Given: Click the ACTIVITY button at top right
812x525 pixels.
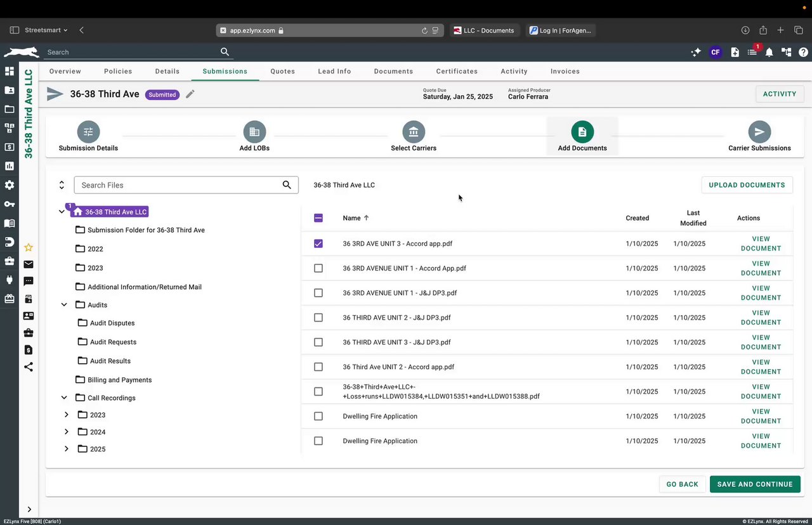Looking at the screenshot, I should click(780, 94).
